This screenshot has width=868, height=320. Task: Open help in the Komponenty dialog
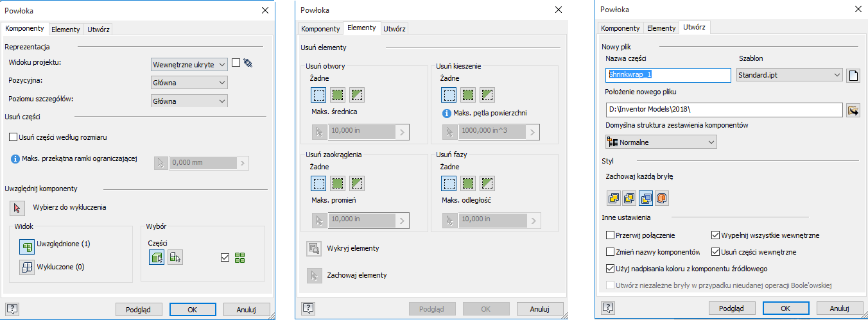click(12, 309)
